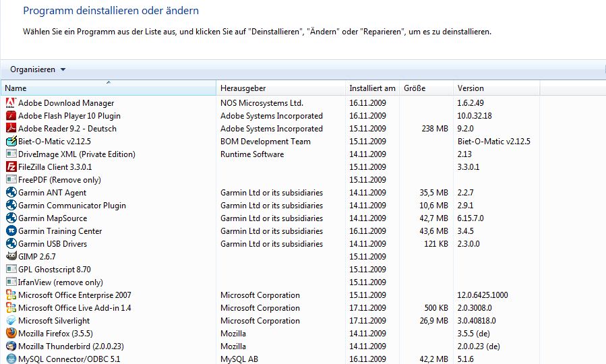
Task: Sort by Installiert am column
Action: point(372,88)
